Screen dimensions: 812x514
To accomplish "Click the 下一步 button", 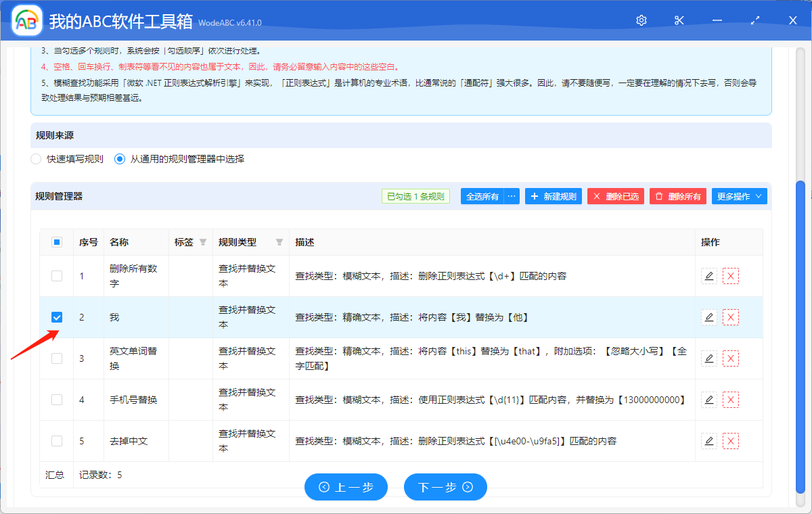I will pyautogui.click(x=445, y=487).
